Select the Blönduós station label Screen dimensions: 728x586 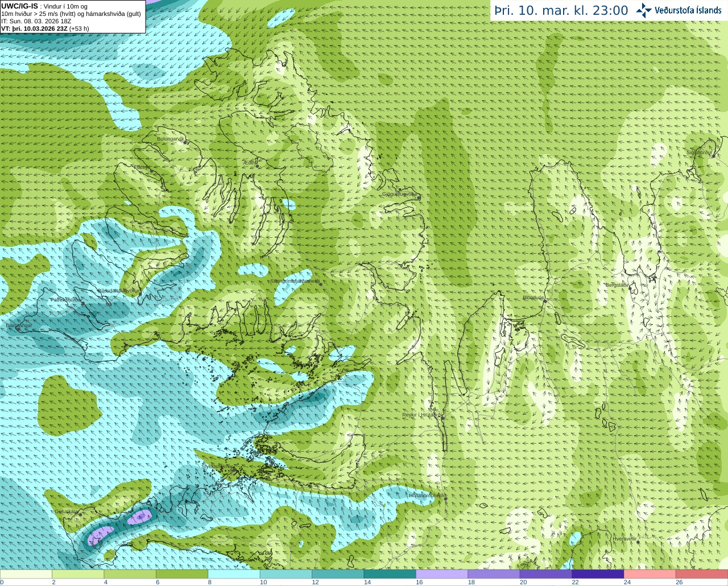[x=533, y=298]
